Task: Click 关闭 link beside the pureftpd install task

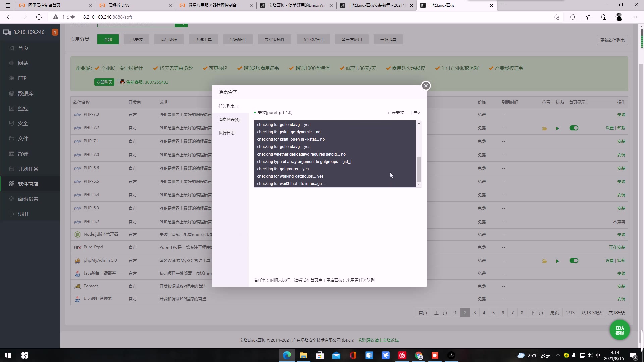Action: tap(417, 113)
